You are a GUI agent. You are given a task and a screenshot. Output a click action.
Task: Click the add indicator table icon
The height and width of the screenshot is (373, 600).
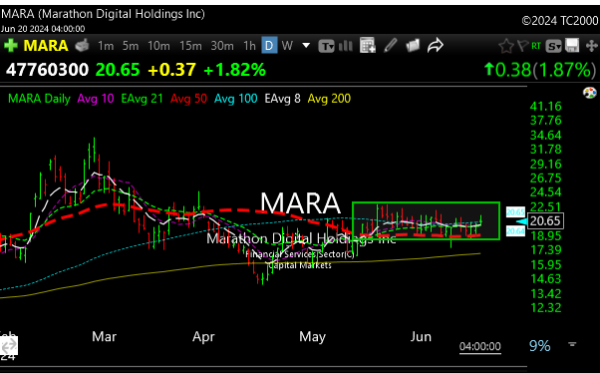[x=368, y=46]
